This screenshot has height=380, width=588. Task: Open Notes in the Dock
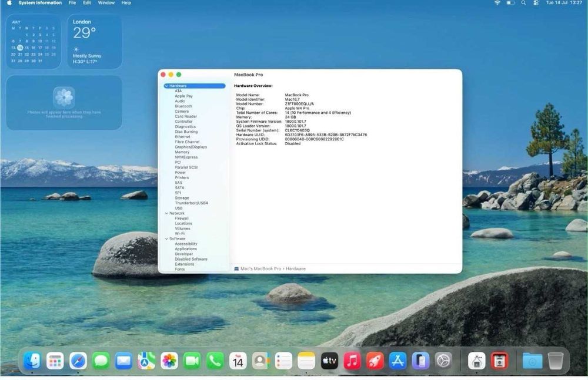[306, 361]
